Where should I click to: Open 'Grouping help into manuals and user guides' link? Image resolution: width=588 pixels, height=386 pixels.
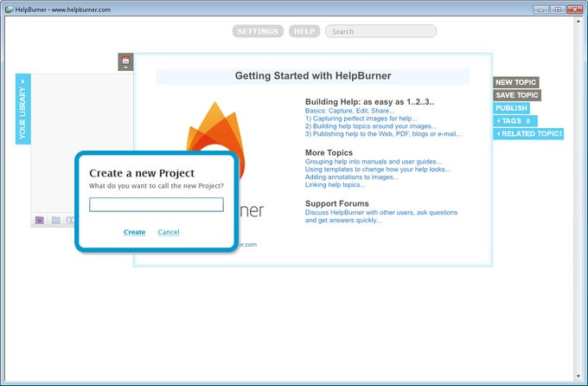[374, 162]
